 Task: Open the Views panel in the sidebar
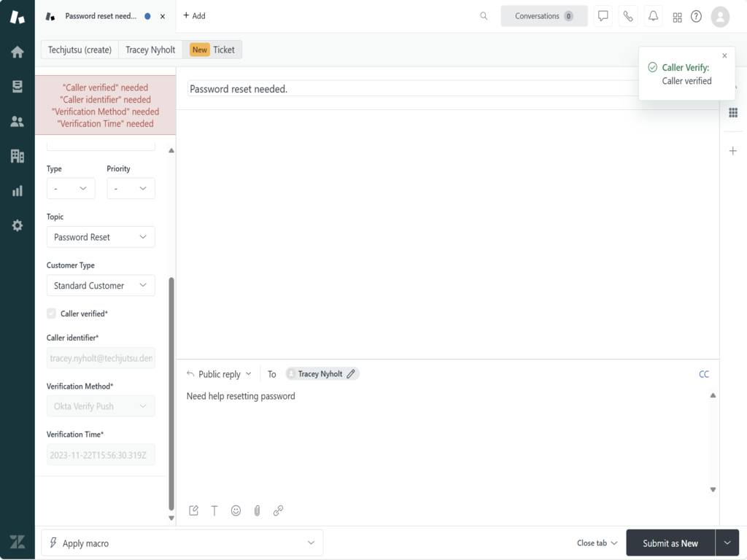pyautogui.click(x=16, y=86)
